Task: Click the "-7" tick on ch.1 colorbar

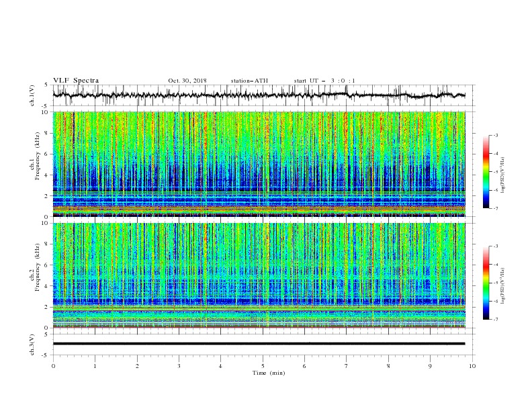Action: [495, 208]
